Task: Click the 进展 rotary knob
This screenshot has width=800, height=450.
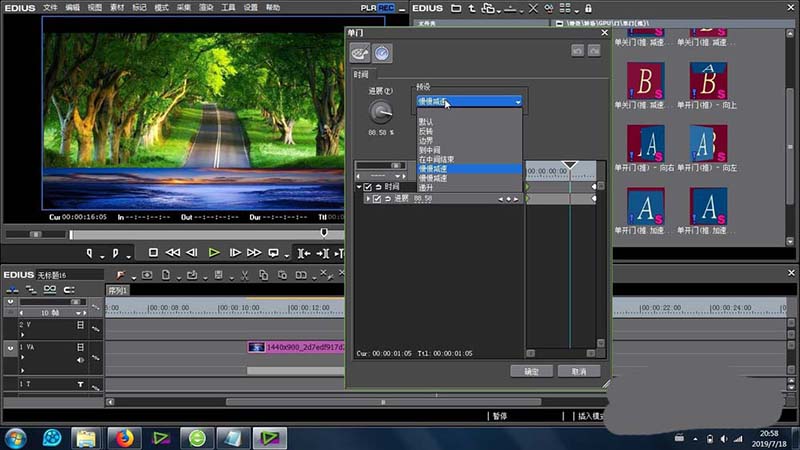Action: tap(380, 112)
